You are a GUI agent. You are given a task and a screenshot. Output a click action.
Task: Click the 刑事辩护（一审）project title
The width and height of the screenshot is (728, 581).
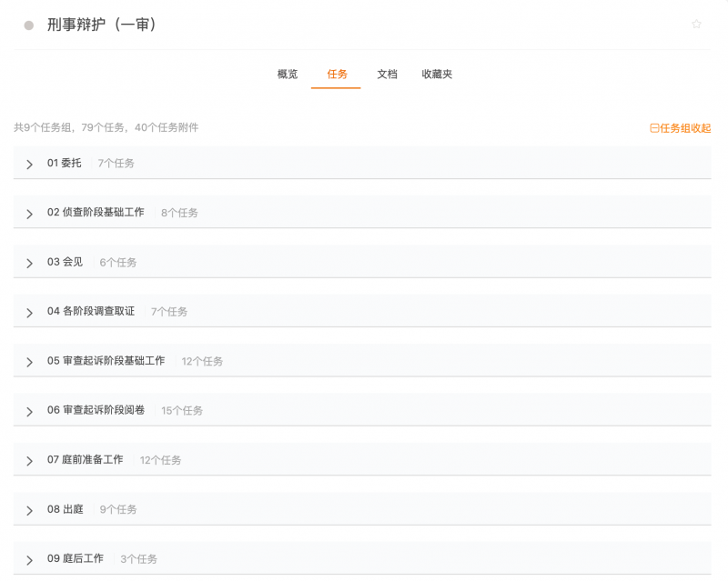pyautogui.click(x=102, y=25)
